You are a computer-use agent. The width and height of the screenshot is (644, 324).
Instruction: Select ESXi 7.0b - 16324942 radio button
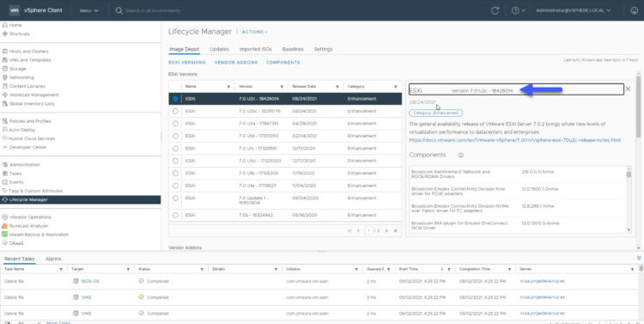tap(175, 215)
